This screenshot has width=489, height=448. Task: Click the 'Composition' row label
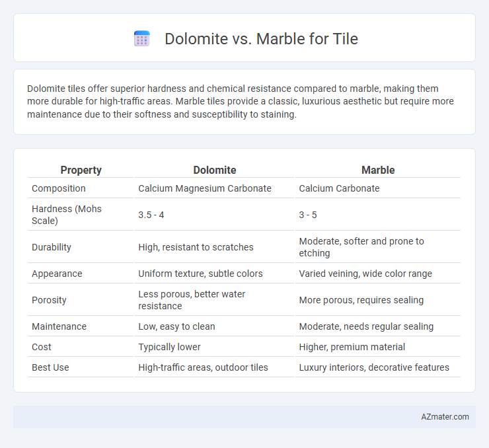pyautogui.click(x=58, y=188)
